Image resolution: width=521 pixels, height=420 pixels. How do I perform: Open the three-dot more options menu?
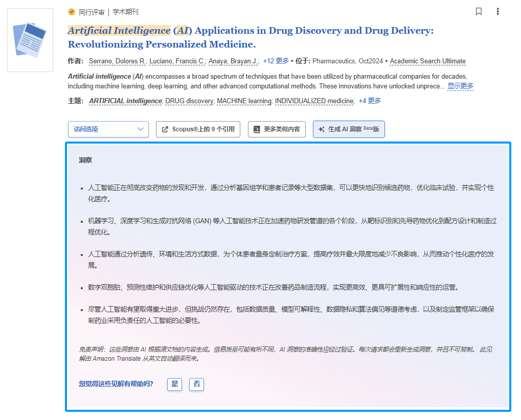click(497, 11)
